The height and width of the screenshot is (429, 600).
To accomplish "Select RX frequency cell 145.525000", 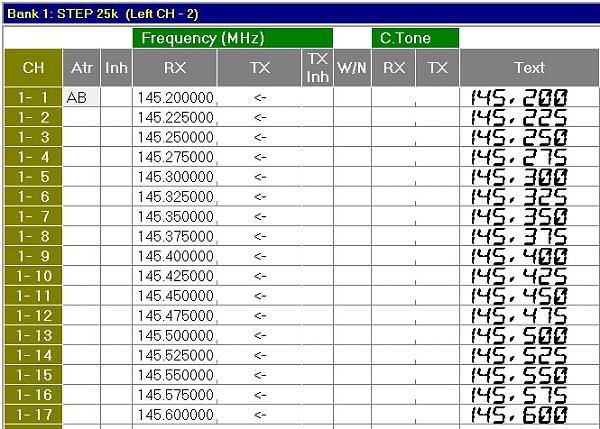I will (174, 356).
